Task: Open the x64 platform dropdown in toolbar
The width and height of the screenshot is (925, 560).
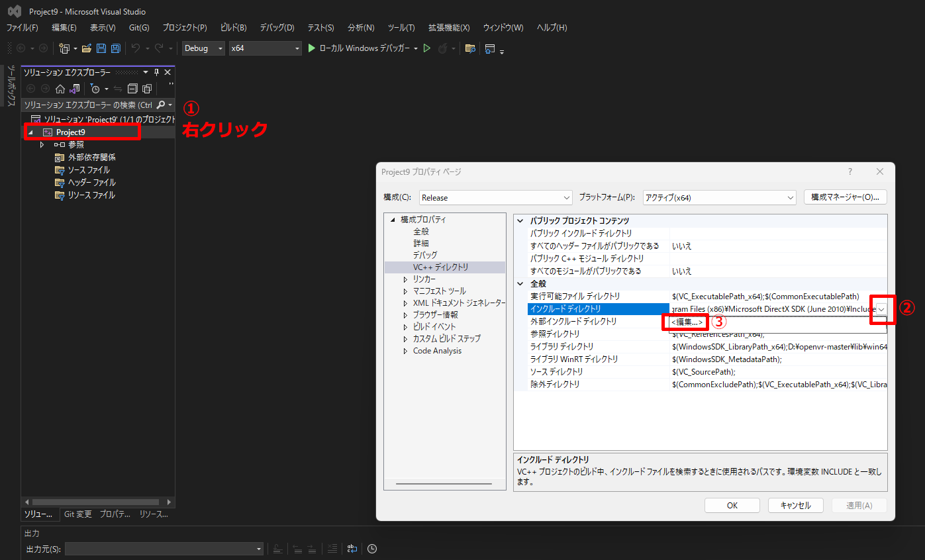Action: (265, 48)
